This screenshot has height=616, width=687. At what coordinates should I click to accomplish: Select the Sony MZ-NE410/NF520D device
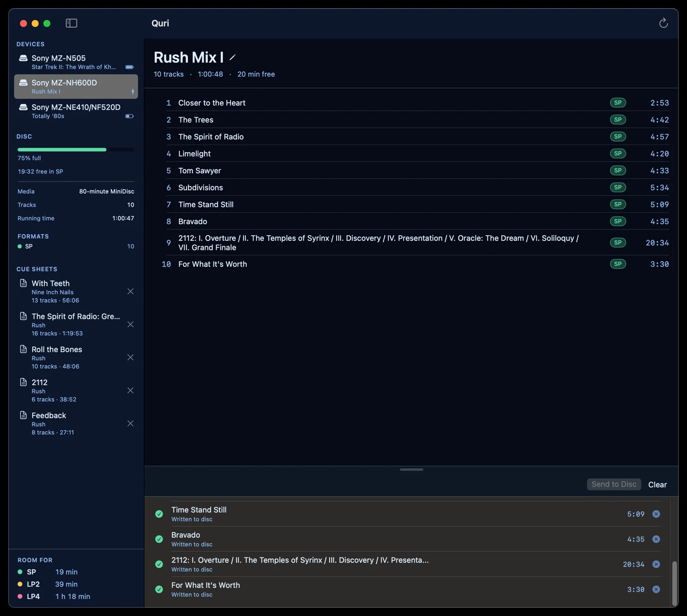76,111
